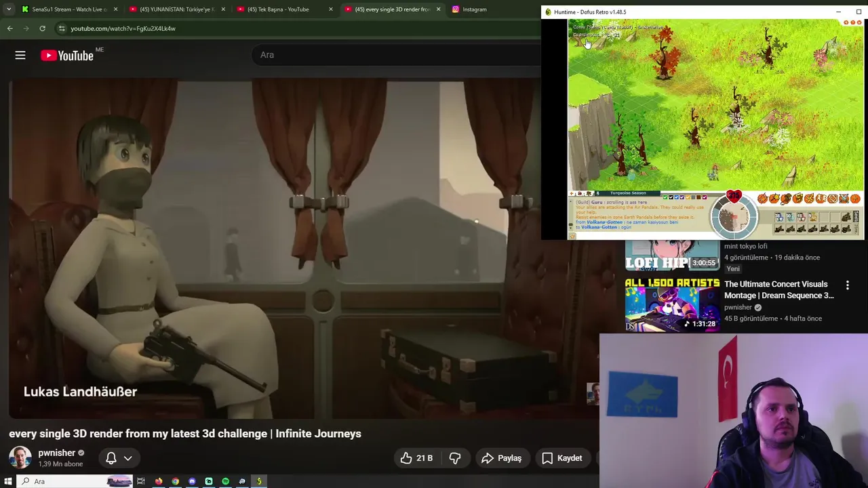Image resolution: width=868 pixels, height=488 pixels.
Task: Open the Quests book icon in Dofus
Action: coord(798,199)
